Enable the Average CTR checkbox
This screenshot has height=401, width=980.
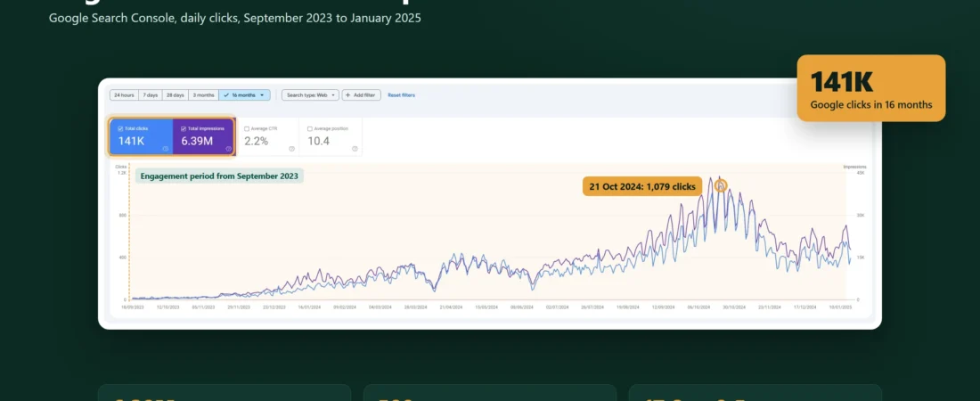click(x=247, y=128)
